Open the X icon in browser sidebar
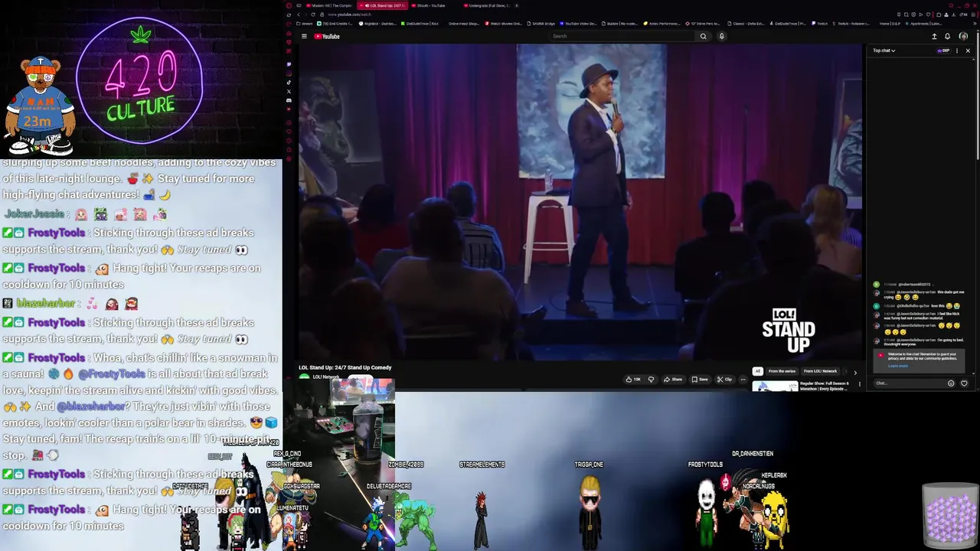The height and width of the screenshot is (551, 980). pos(289,91)
